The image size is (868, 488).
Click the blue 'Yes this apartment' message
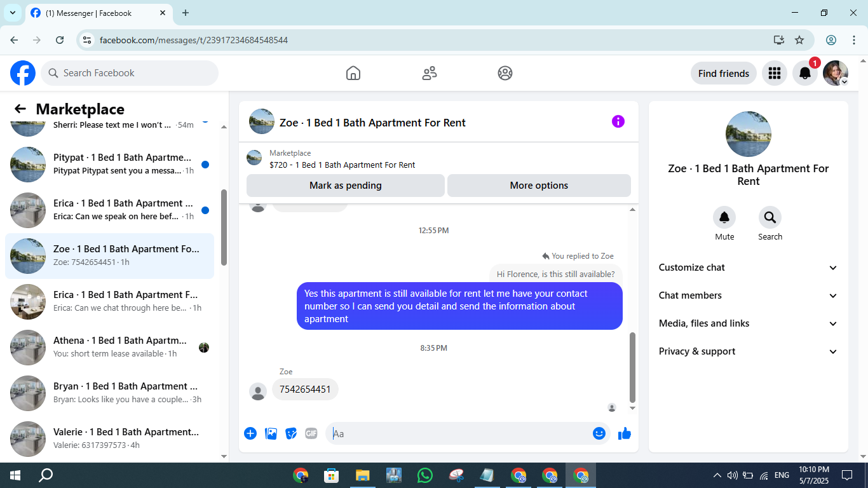(459, 306)
